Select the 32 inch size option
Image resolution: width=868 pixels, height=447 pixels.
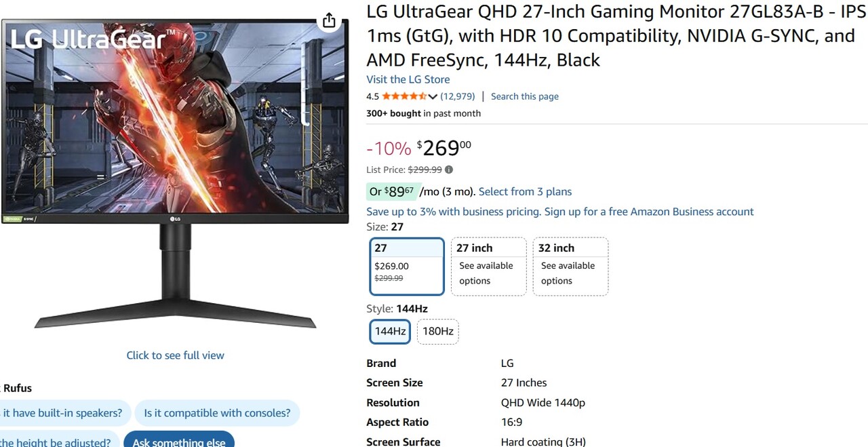(570, 267)
